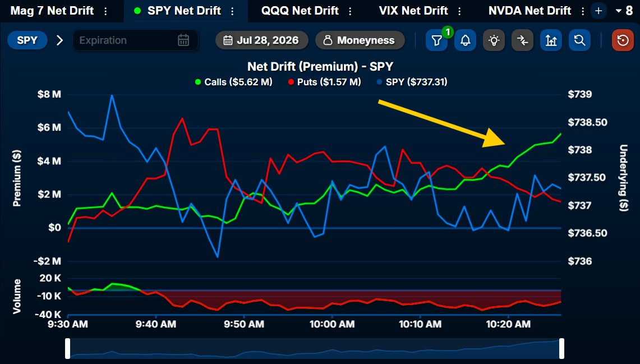Click the 20 K volume axis label
The height and width of the screenshot is (364, 640).
(x=50, y=278)
